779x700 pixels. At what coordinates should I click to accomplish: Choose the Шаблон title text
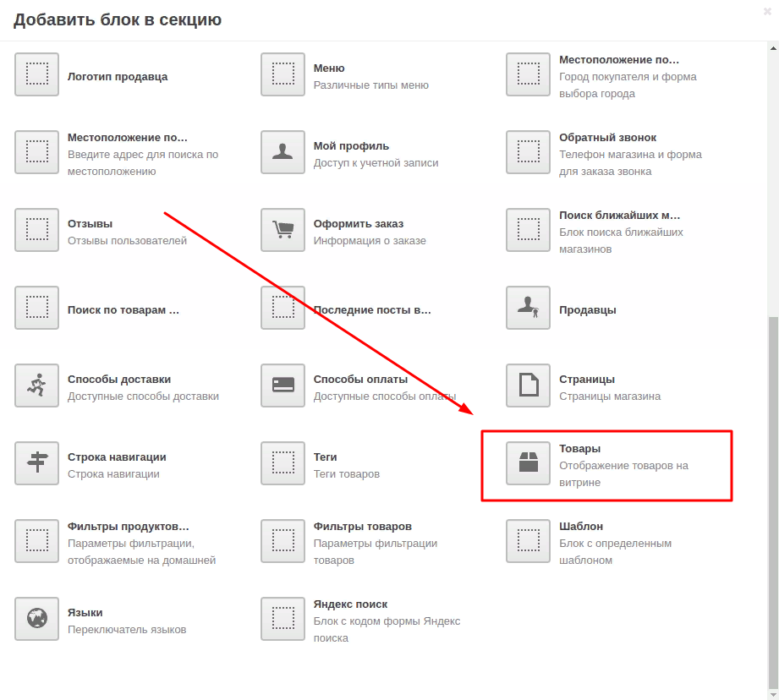[x=581, y=526]
